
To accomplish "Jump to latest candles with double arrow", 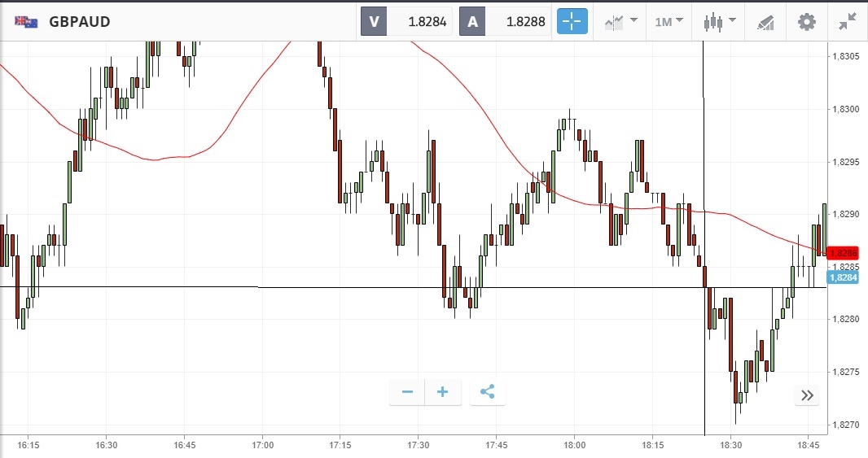I will point(807,395).
